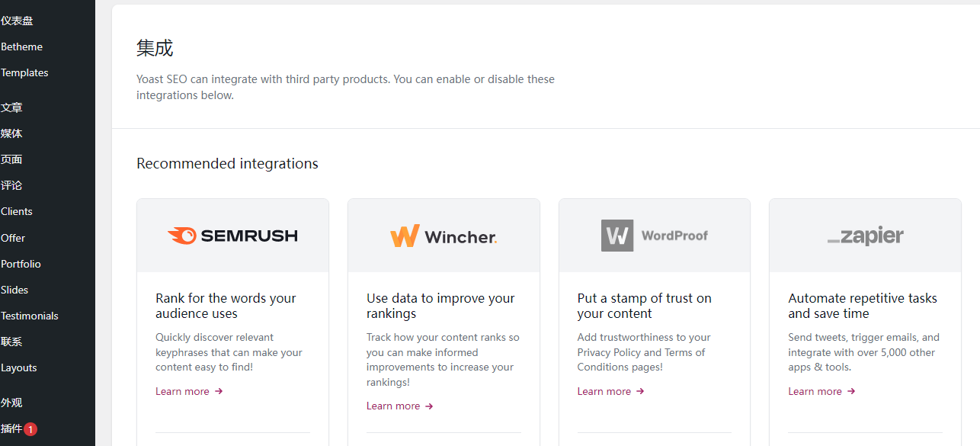Open Templates in the sidebar
The height and width of the screenshot is (446, 980).
pyautogui.click(x=24, y=72)
